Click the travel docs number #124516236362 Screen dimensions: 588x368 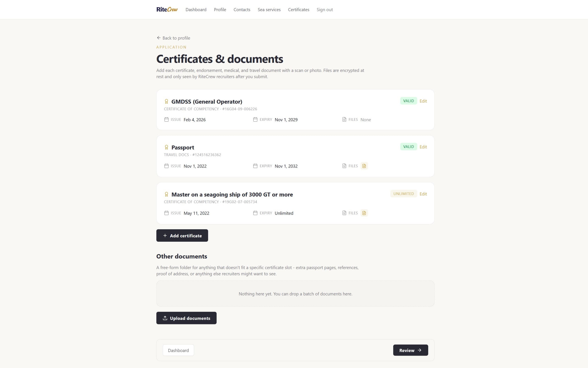coord(207,154)
